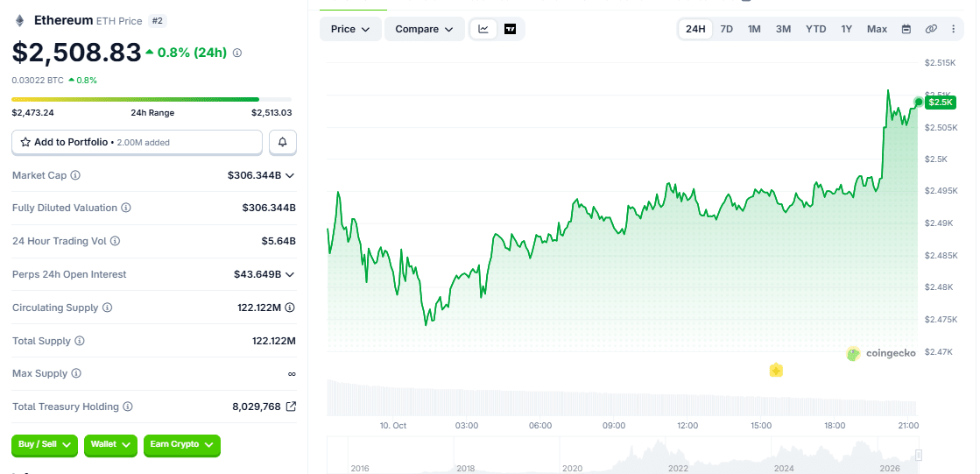The width and height of the screenshot is (980, 474).
Task: Click the 24h Range progress bar
Action: coord(152,99)
